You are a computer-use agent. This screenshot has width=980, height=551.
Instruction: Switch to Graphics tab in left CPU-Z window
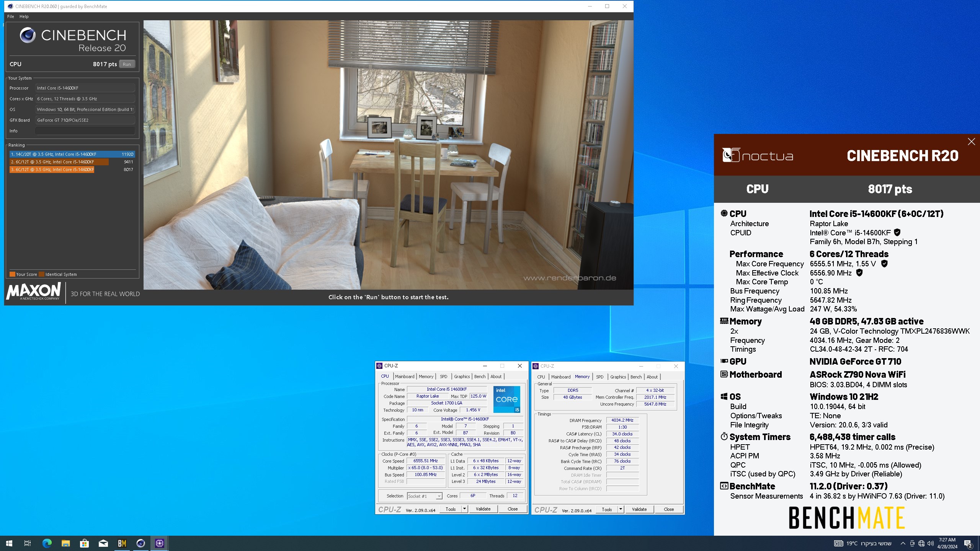click(462, 377)
